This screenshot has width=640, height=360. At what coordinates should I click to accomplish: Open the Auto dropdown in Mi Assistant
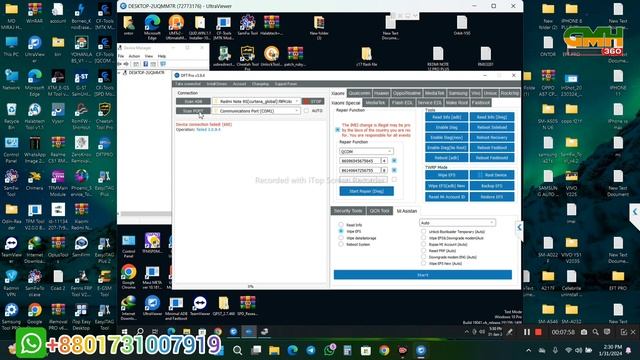pyautogui.click(x=457, y=223)
